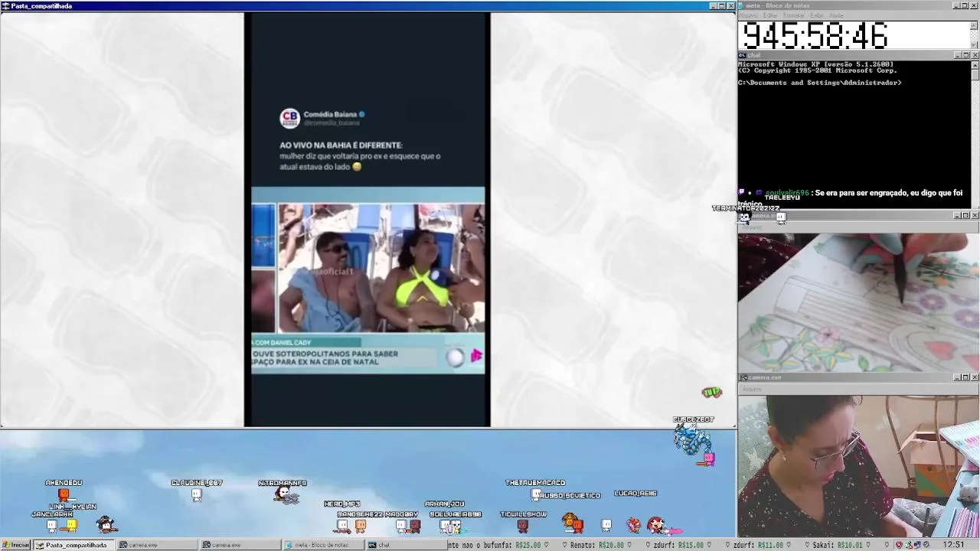Close the Pasta_compartilhada window
The image size is (980, 551).
(731, 5)
